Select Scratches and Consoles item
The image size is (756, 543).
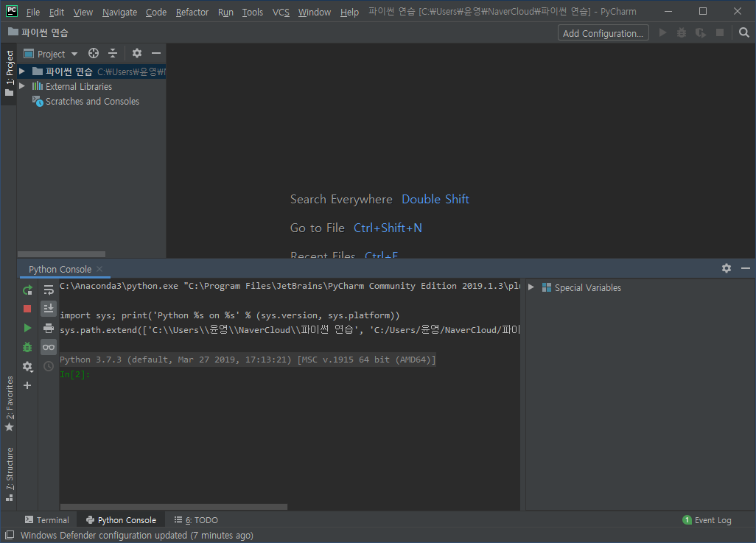pos(92,101)
